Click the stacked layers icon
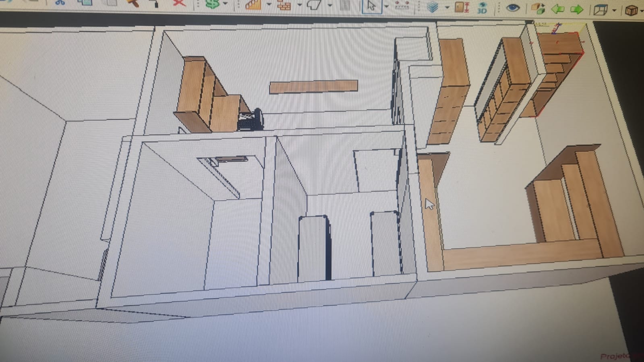This screenshot has height=362, width=644. coord(433,7)
